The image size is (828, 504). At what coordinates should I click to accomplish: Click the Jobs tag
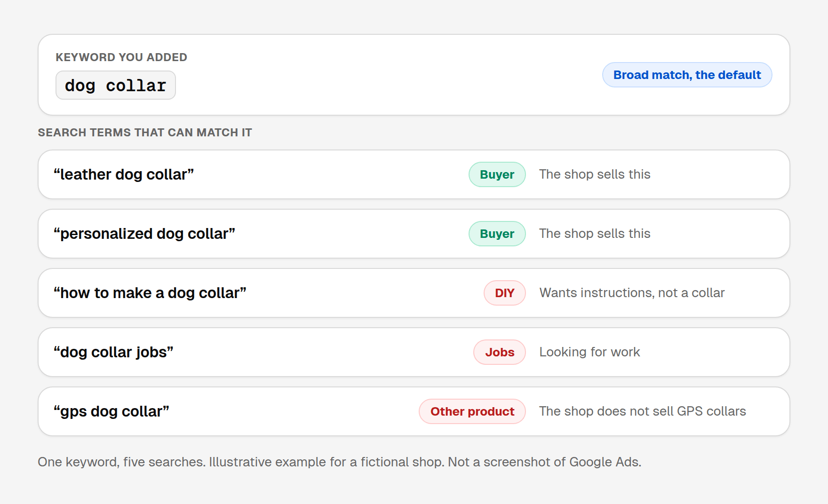(x=500, y=352)
